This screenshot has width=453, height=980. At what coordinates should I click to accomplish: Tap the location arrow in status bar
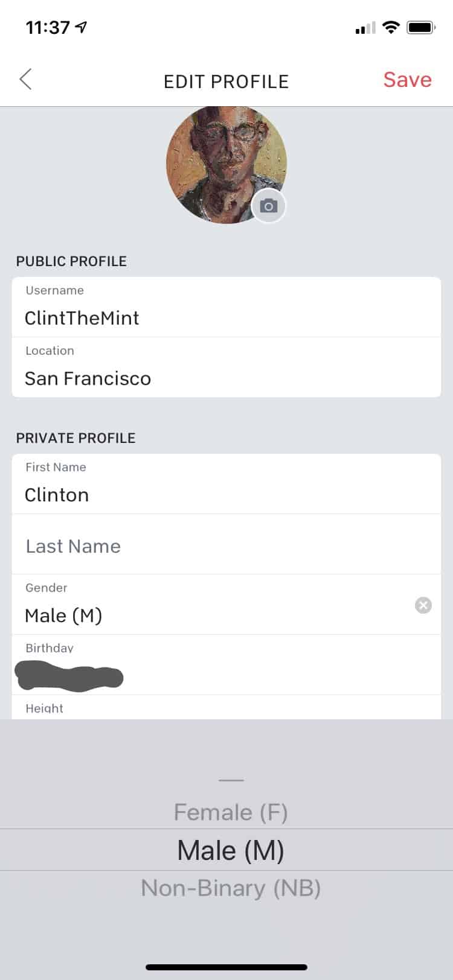click(x=81, y=27)
